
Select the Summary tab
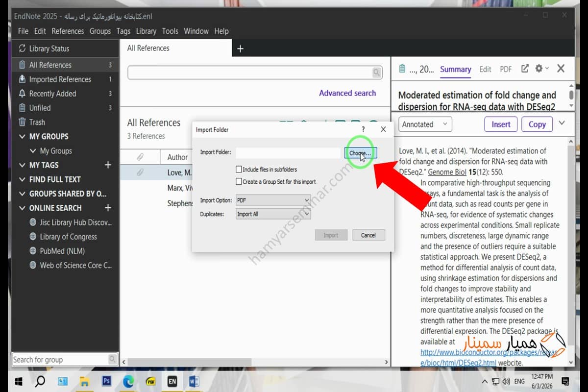(x=455, y=69)
